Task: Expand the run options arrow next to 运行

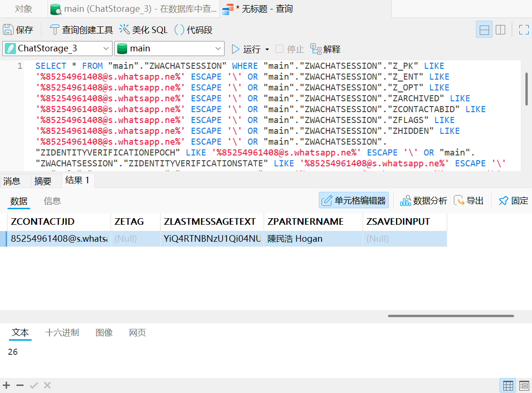Action: point(267,49)
